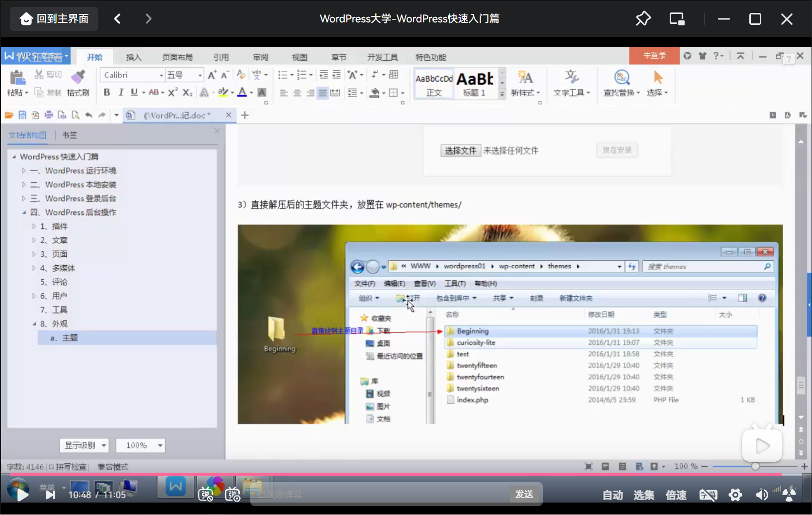Collapse the 8、外观 tree node
Screen dimensions: 812x515
click(x=34, y=324)
